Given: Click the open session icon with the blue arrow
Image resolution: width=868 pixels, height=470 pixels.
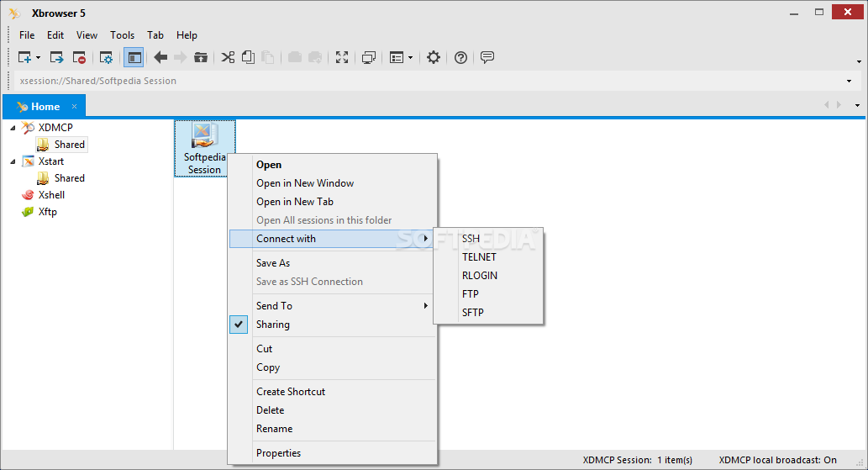Looking at the screenshot, I should (x=56, y=57).
